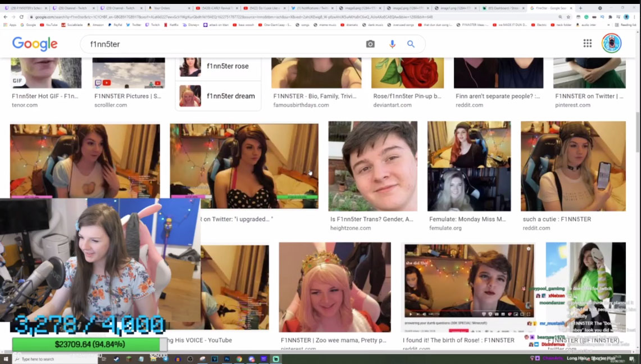Open the Socialblade bookmark
The image size is (641, 364).
72,25
